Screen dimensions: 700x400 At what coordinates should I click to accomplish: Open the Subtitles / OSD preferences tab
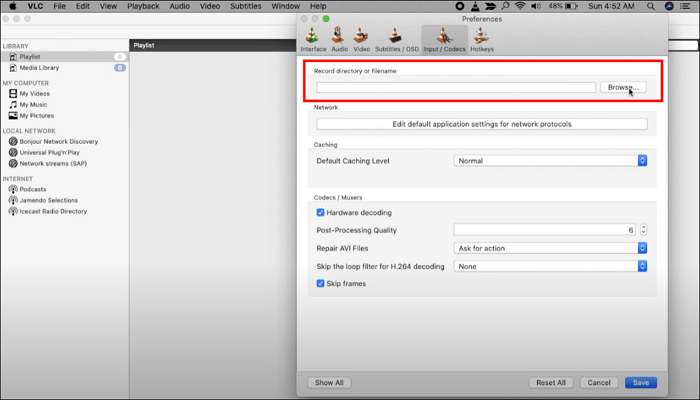point(396,40)
